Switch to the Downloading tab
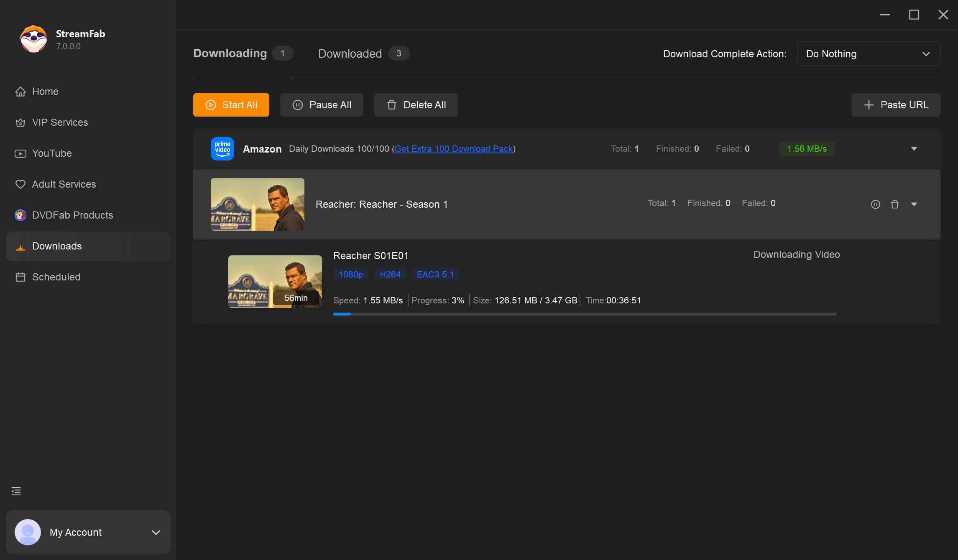The width and height of the screenshot is (958, 560). 230,53
